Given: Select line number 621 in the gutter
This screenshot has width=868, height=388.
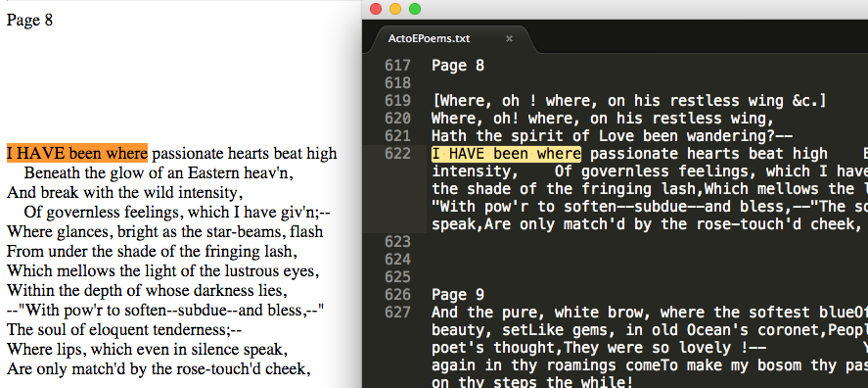Looking at the screenshot, I should 397,136.
